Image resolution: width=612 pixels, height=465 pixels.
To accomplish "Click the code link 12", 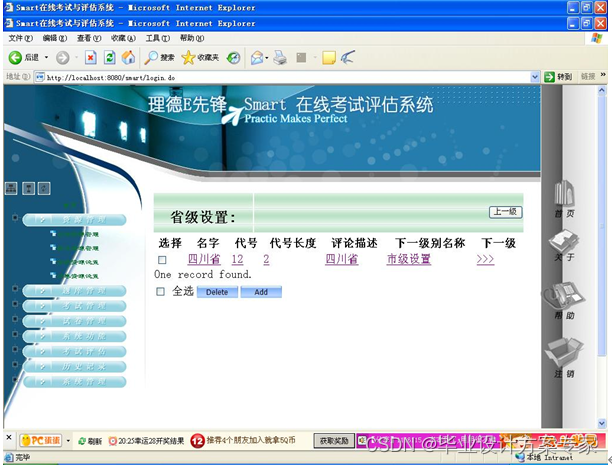I will (237, 259).
